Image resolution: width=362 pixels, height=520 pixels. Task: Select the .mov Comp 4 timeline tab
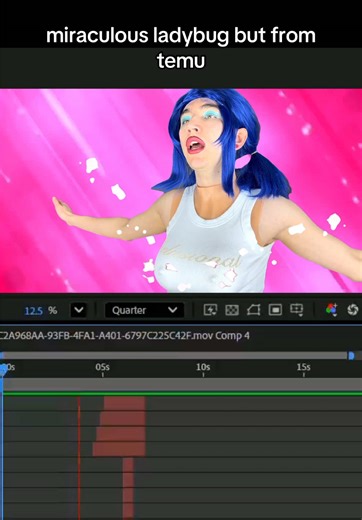coord(125,336)
